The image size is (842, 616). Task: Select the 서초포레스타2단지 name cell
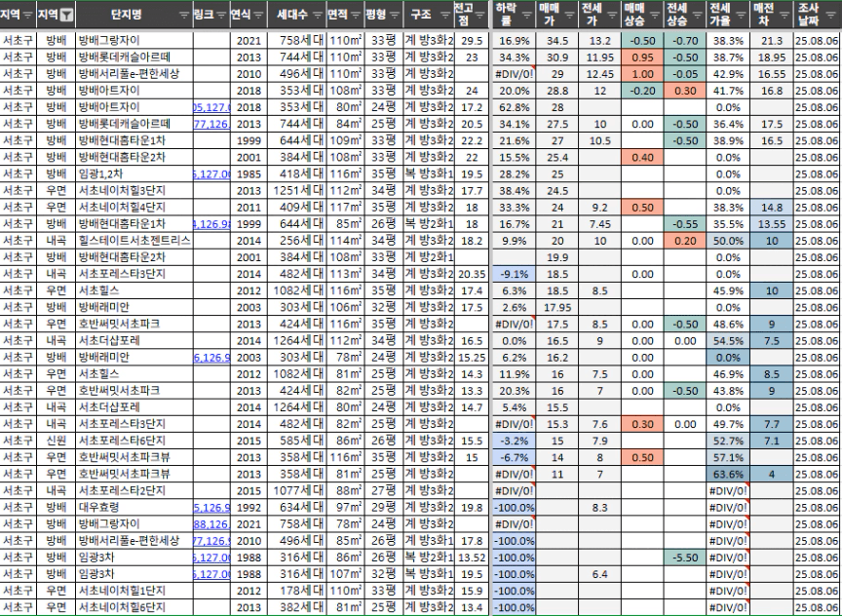pyautogui.click(x=134, y=490)
